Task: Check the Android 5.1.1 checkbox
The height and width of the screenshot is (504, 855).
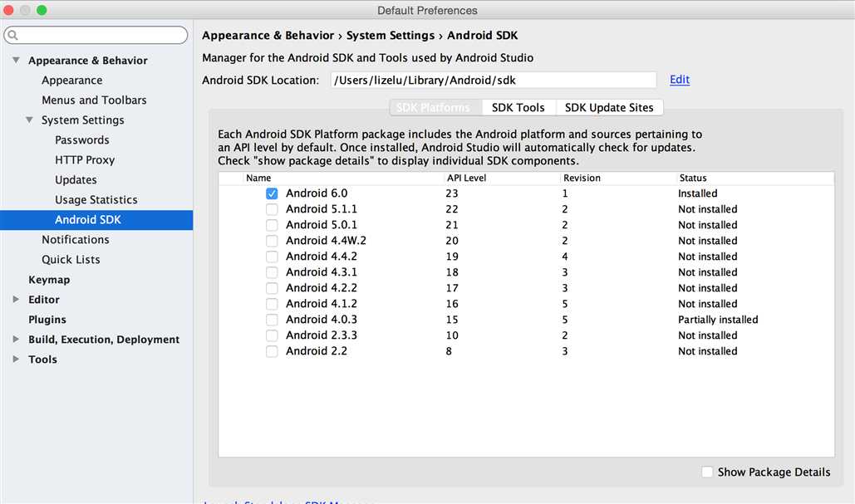Action: click(x=272, y=209)
